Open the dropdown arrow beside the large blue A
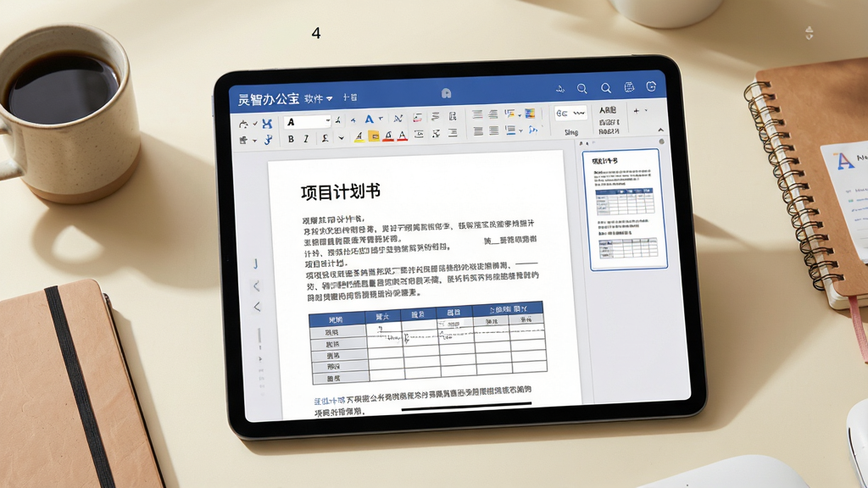This screenshot has height=488, width=868. [381, 119]
